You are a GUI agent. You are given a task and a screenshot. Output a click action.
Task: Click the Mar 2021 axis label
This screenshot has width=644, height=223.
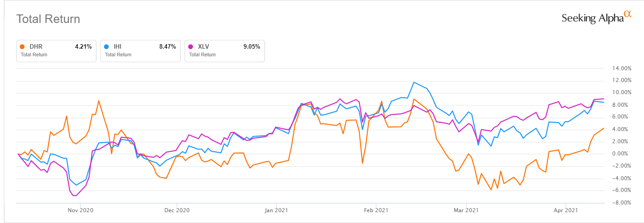[x=466, y=210]
